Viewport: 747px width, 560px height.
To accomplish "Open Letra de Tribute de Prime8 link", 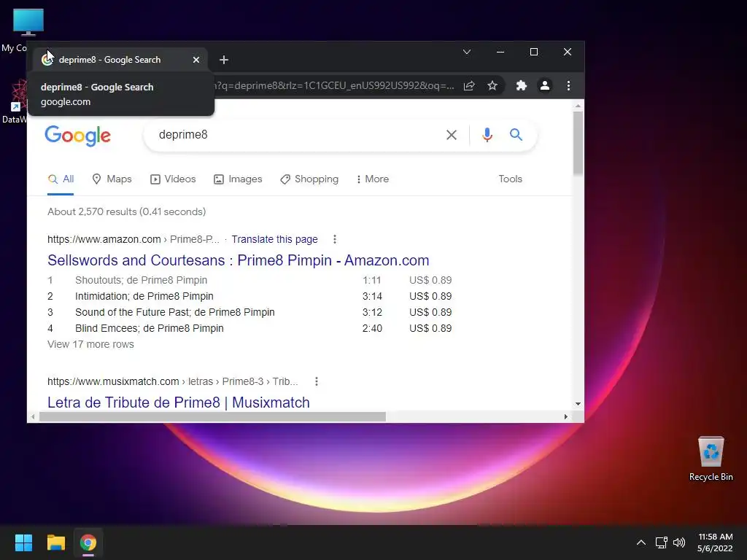I will click(x=179, y=402).
